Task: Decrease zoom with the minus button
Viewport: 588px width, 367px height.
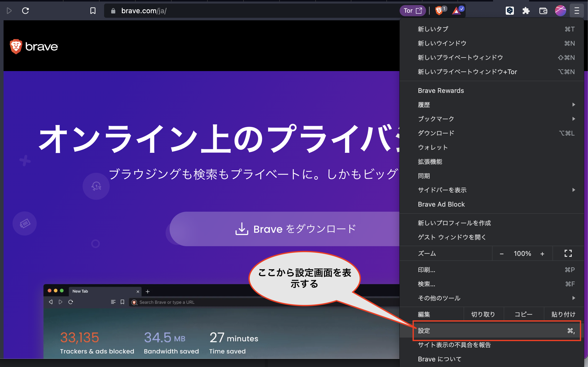Action: coord(501,254)
